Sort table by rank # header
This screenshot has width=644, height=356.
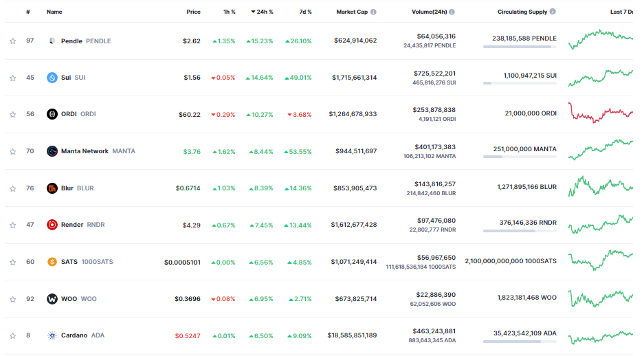(28, 12)
